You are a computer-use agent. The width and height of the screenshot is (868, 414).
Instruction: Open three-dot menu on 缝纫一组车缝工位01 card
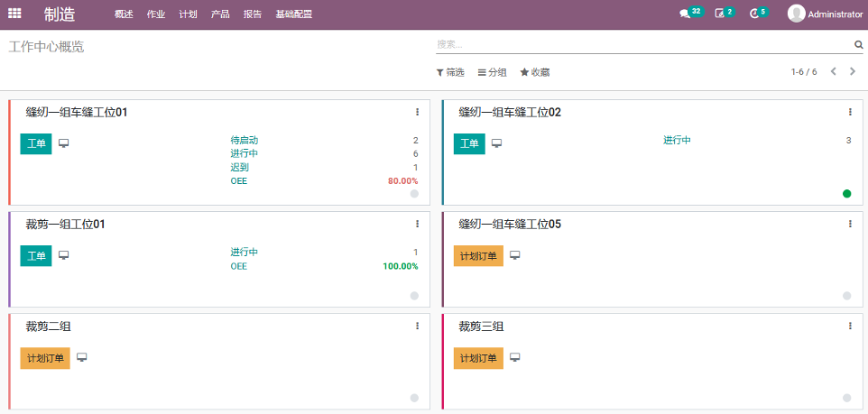[417, 112]
